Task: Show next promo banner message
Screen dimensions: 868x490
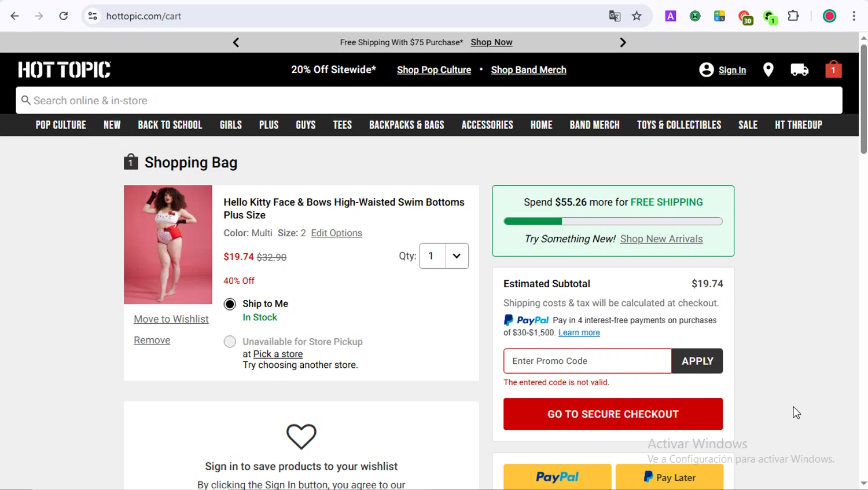Action: (x=623, y=42)
